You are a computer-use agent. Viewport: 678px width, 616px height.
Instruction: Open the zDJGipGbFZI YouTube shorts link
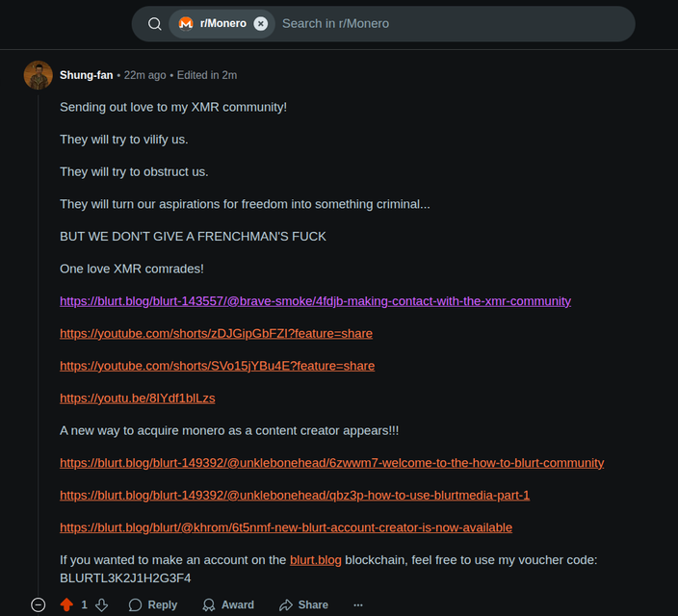click(x=216, y=334)
